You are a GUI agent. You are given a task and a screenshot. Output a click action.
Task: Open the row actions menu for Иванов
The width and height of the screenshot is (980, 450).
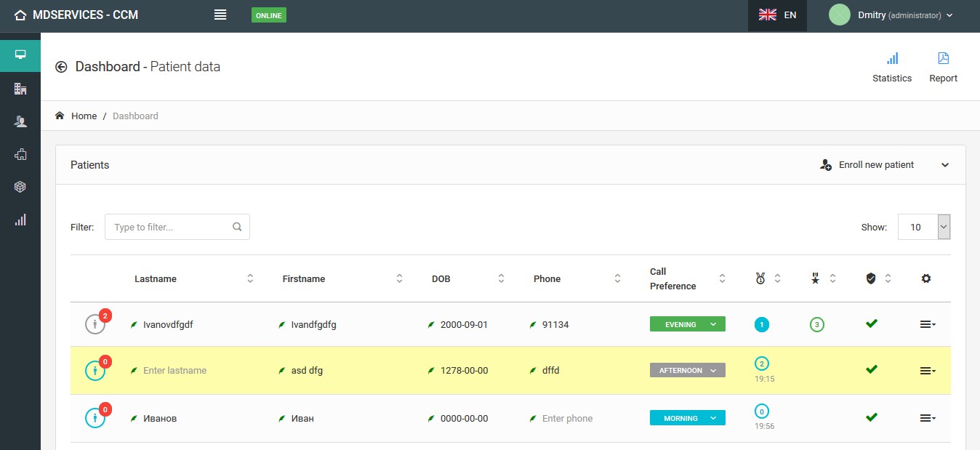coord(928,419)
